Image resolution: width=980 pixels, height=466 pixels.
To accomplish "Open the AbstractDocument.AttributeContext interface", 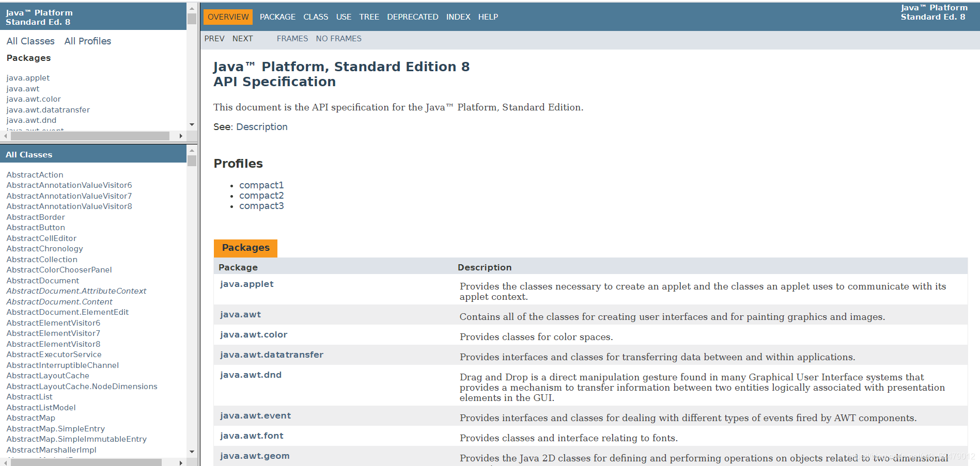I will (x=76, y=291).
